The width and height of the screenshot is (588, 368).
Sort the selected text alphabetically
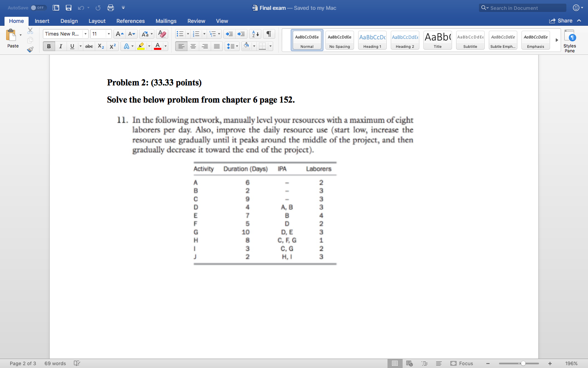point(255,34)
